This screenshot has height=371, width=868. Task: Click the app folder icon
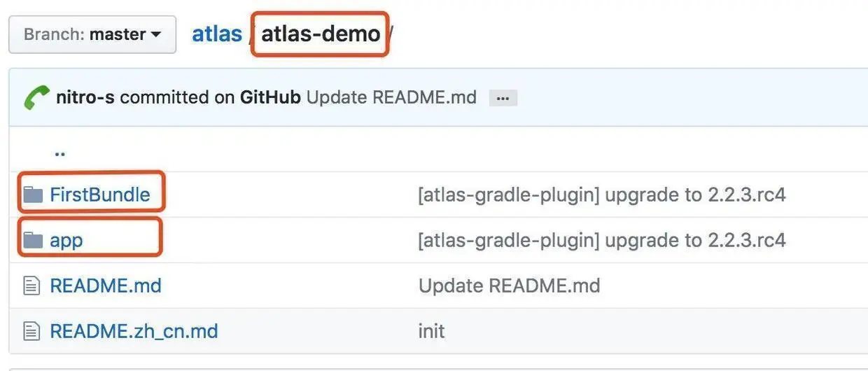tap(33, 240)
